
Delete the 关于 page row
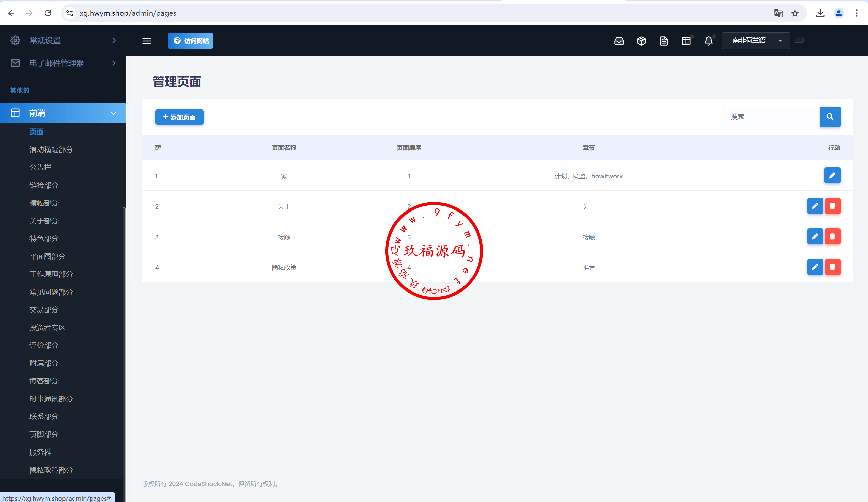pyautogui.click(x=832, y=206)
